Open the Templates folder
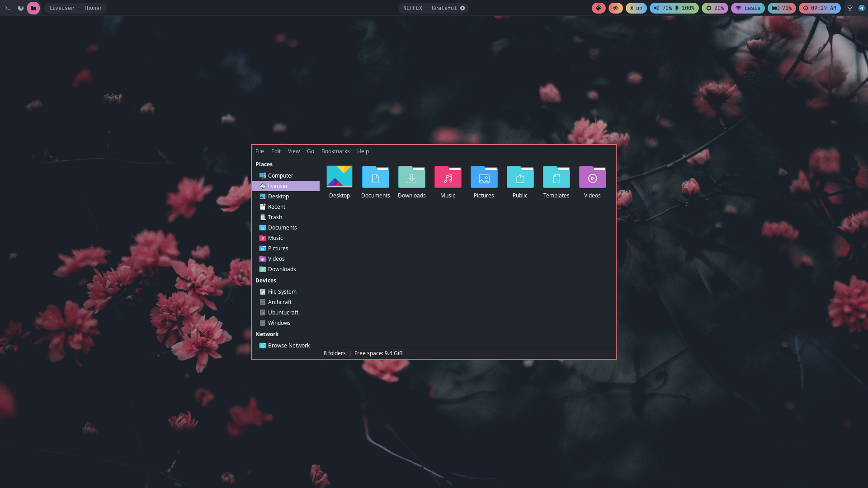Image resolution: width=868 pixels, height=488 pixels. (556, 178)
